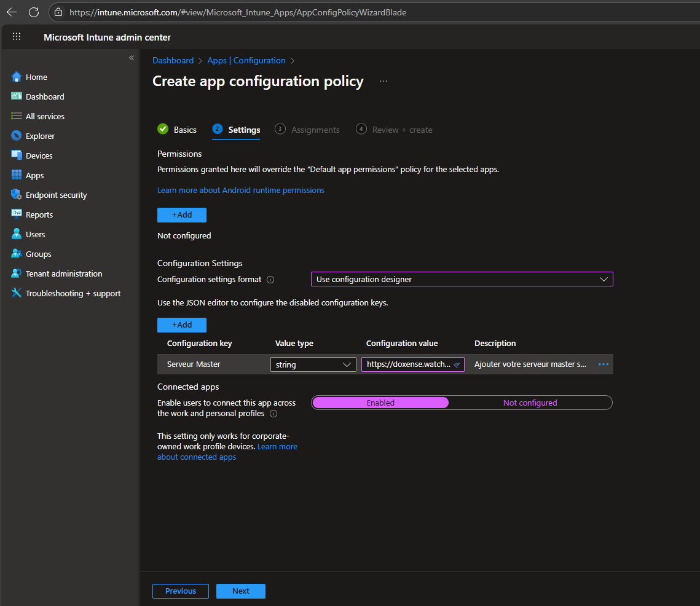This screenshot has height=606, width=700.
Task: Click the Users person icon
Action: click(x=17, y=234)
